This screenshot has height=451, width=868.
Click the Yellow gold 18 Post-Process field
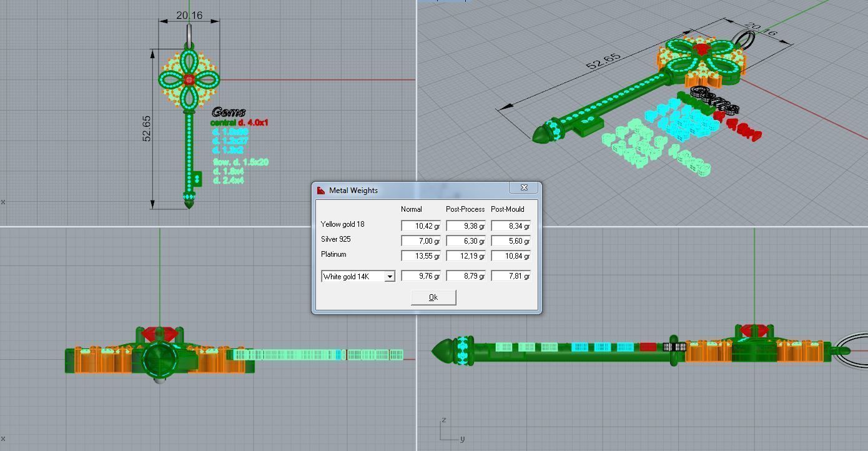pyautogui.click(x=466, y=225)
